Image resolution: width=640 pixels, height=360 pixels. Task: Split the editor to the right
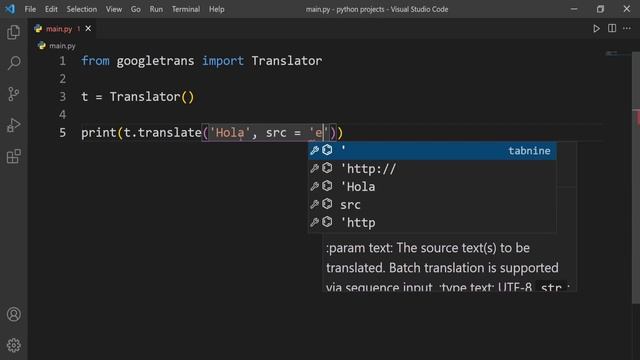612,28
